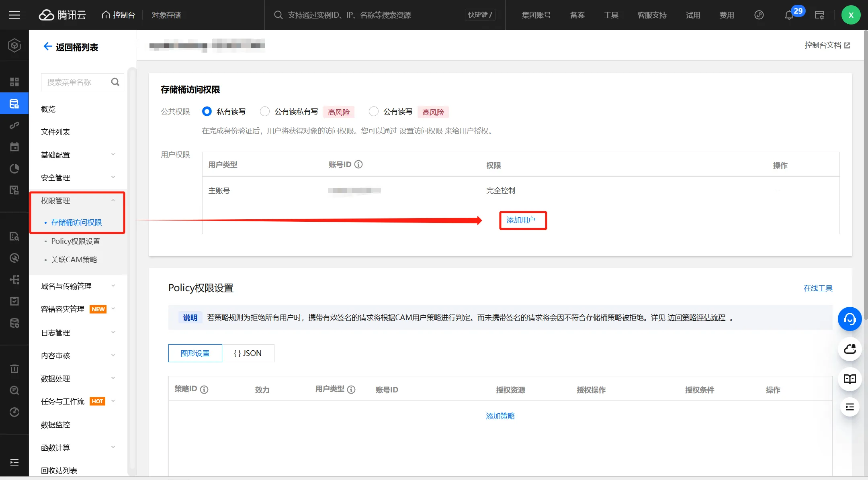868x480 pixels.
Task: Open the billing card icon in top bar
Action: point(819,15)
